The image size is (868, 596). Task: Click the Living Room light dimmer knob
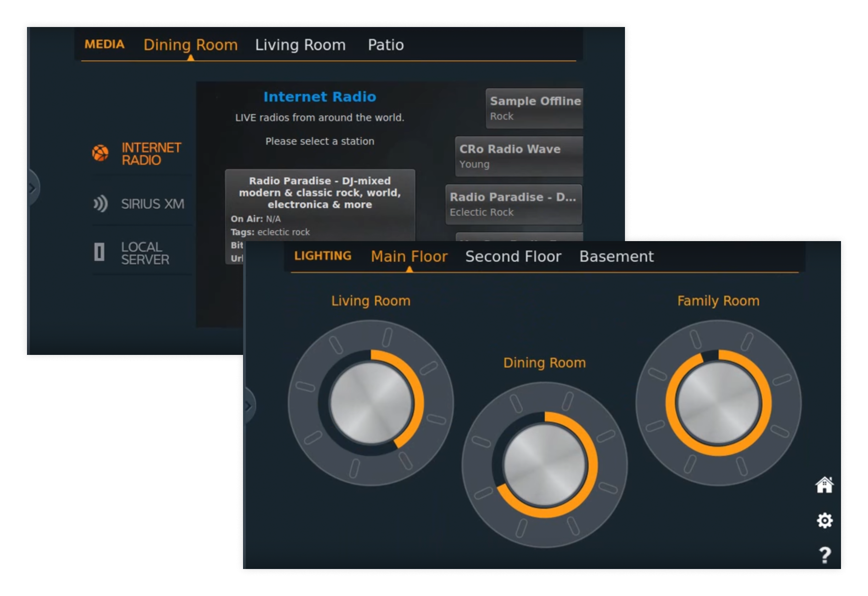click(371, 403)
